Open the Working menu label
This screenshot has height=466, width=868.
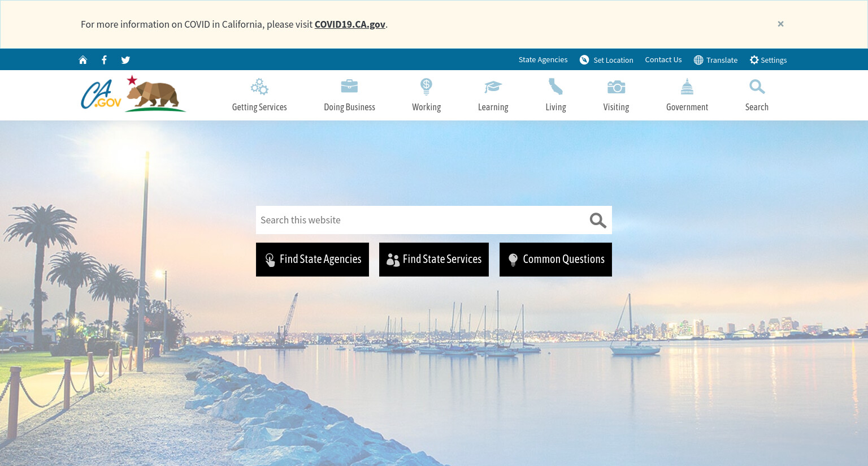(426, 107)
